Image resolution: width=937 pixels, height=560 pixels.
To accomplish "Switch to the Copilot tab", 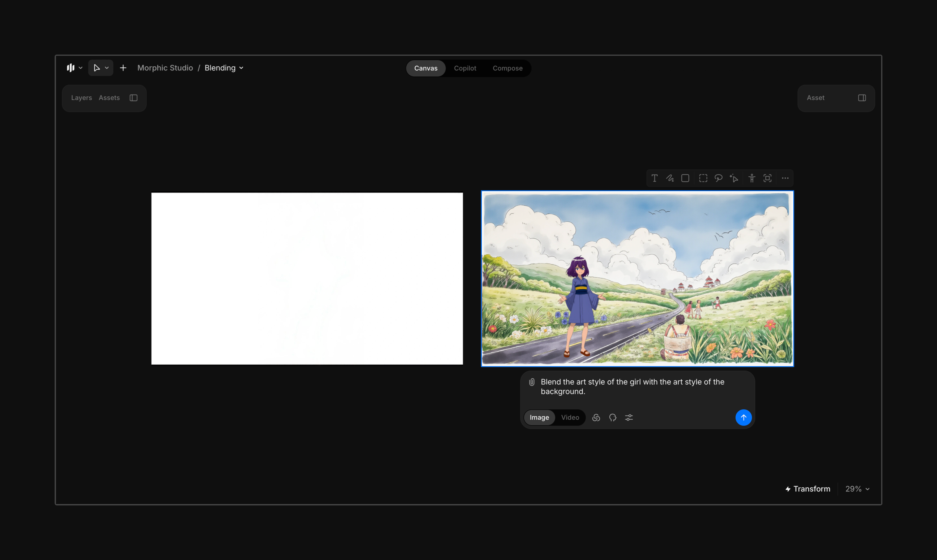I will 465,68.
